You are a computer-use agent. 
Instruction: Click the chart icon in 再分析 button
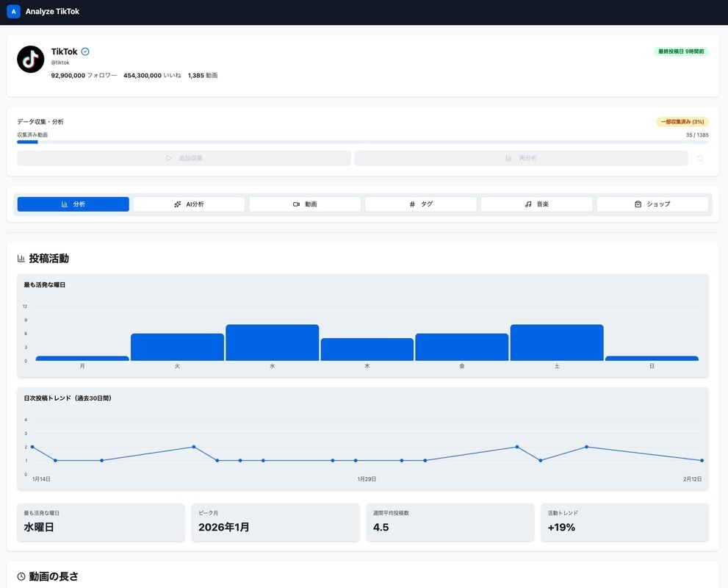click(508, 158)
